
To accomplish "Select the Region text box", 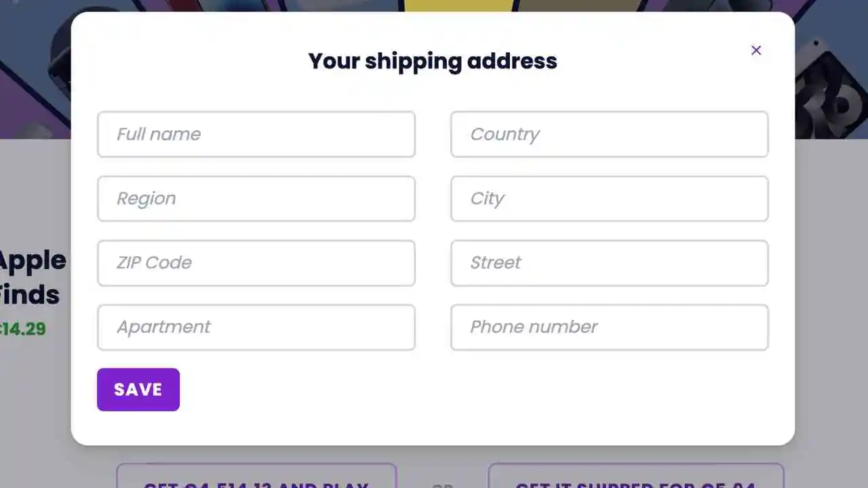I will coord(256,199).
